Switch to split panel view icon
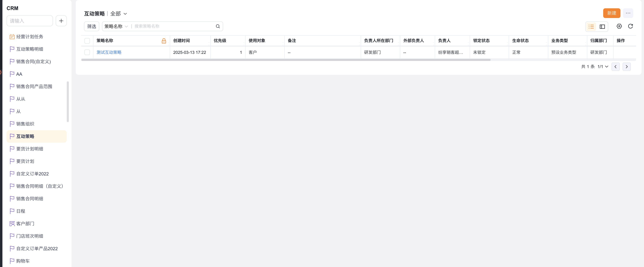The image size is (644, 267). click(x=602, y=26)
